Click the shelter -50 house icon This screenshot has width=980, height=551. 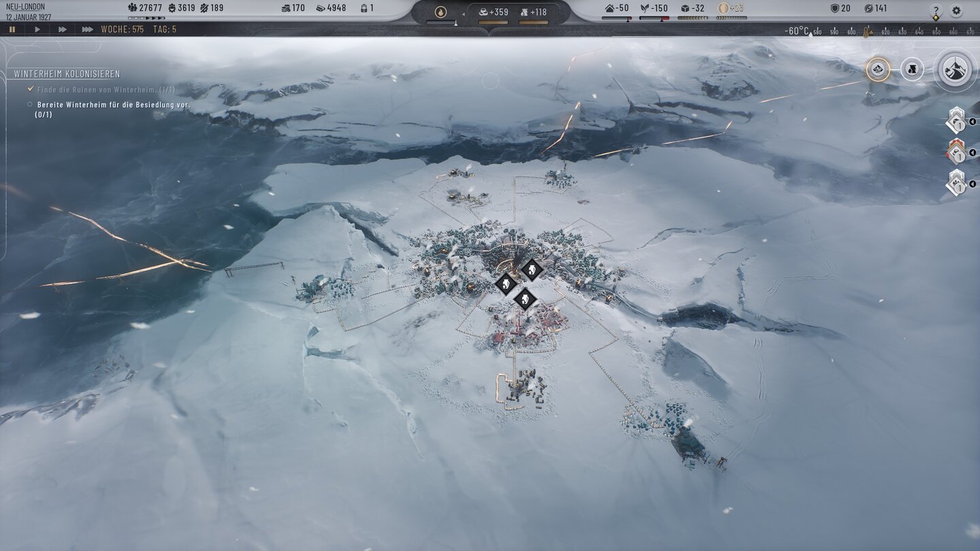click(610, 8)
